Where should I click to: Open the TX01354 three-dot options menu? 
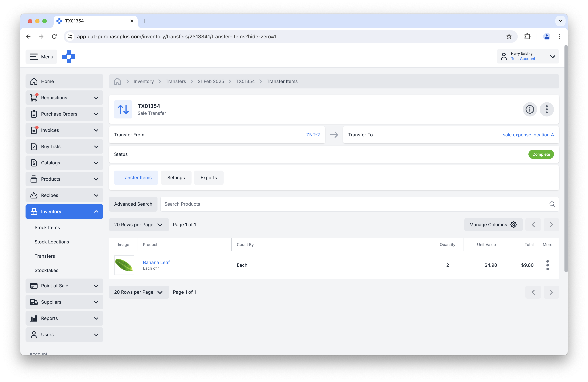[547, 109]
